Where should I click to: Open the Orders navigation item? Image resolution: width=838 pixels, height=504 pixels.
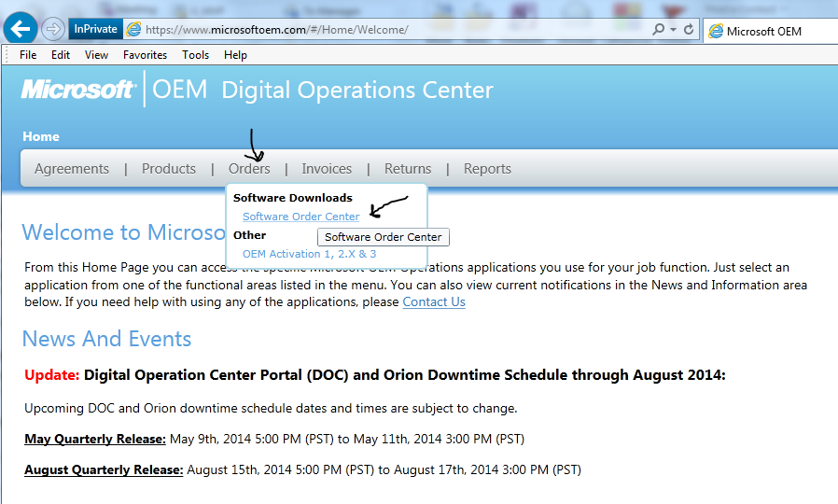pyautogui.click(x=249, y=169)
